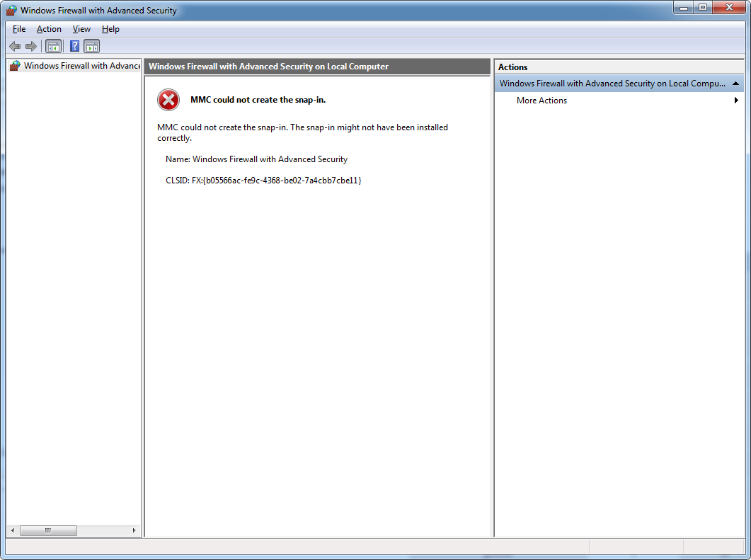Click the 'Actions' pane title

512,67
